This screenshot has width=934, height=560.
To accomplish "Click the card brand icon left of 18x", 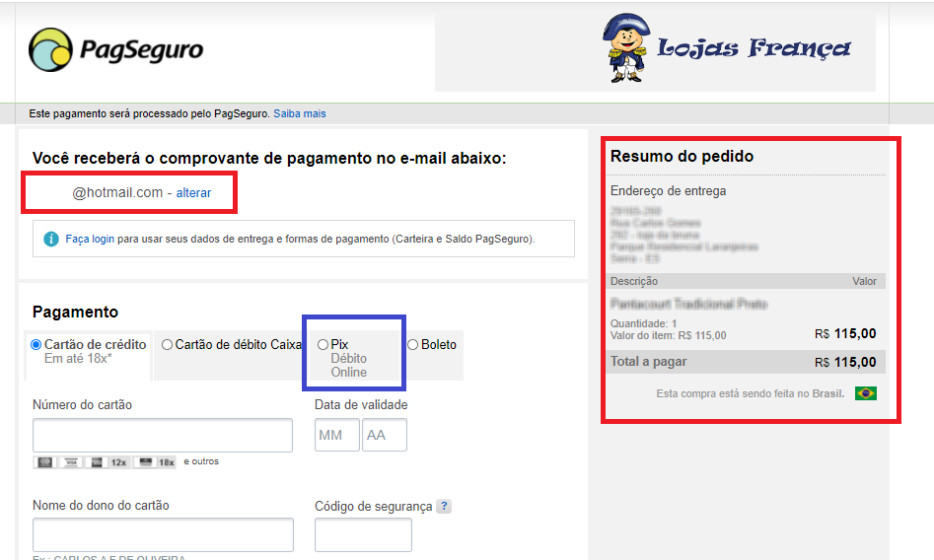I will point(145,462).
